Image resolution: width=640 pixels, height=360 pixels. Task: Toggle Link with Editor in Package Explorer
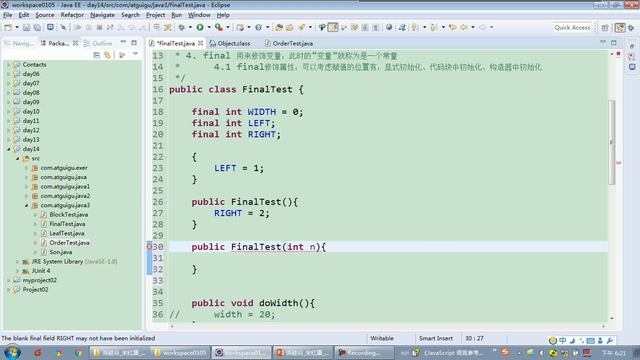point(107,55)
